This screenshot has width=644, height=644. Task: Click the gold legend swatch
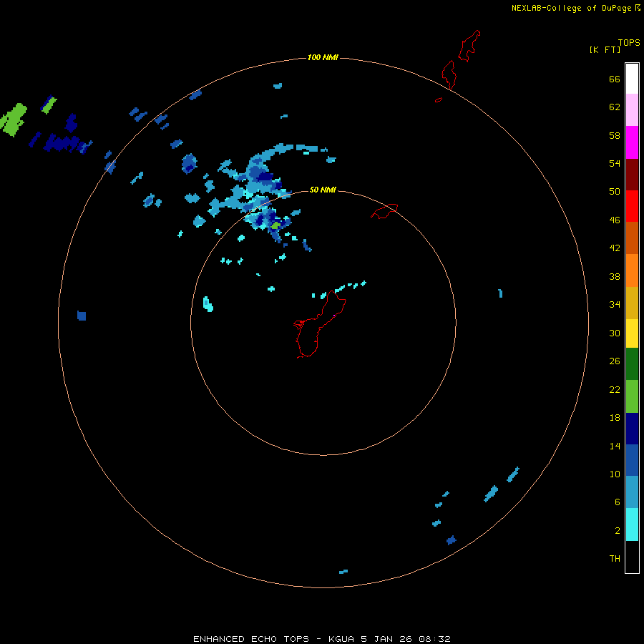click(x=632, y=303)
